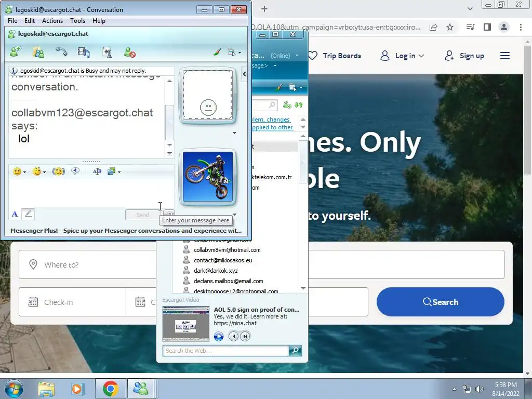The width and height of the screenshot is (532, 399).
Task: Block this contact using the block icon
Action: pos(129,52)
